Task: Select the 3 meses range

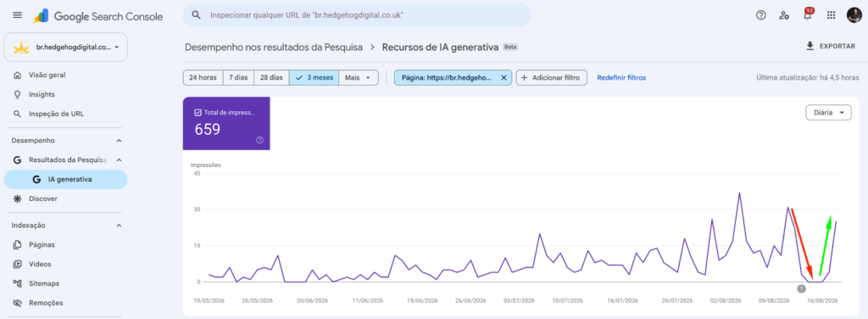Action: click(314, 77)
